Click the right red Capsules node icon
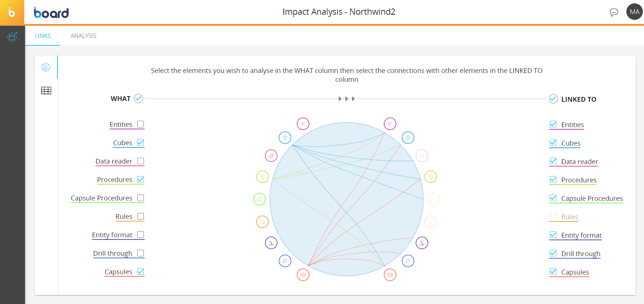Viewport: 644px width, 304px height. [x=390, y=275]
